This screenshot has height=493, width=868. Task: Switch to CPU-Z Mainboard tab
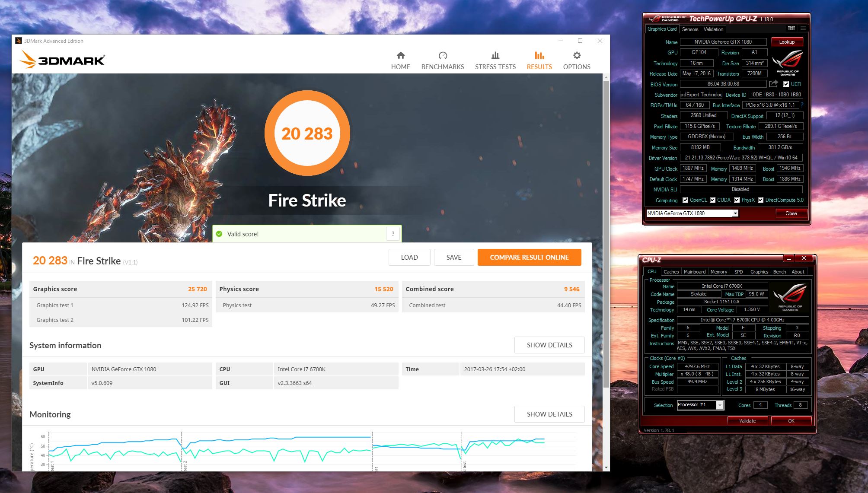click(x=694, y=272)
